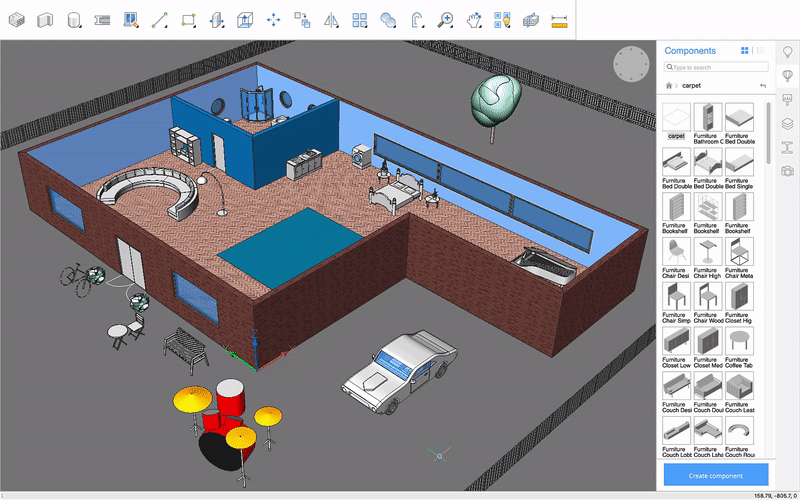Click the Components search field
This screenshot has width=800, height=500.
pos(716,67)
